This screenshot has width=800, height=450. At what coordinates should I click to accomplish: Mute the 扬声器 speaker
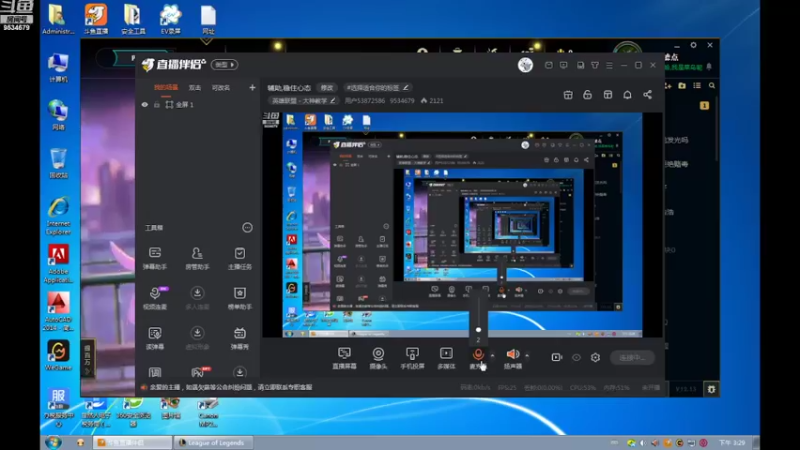coord(513,354)
